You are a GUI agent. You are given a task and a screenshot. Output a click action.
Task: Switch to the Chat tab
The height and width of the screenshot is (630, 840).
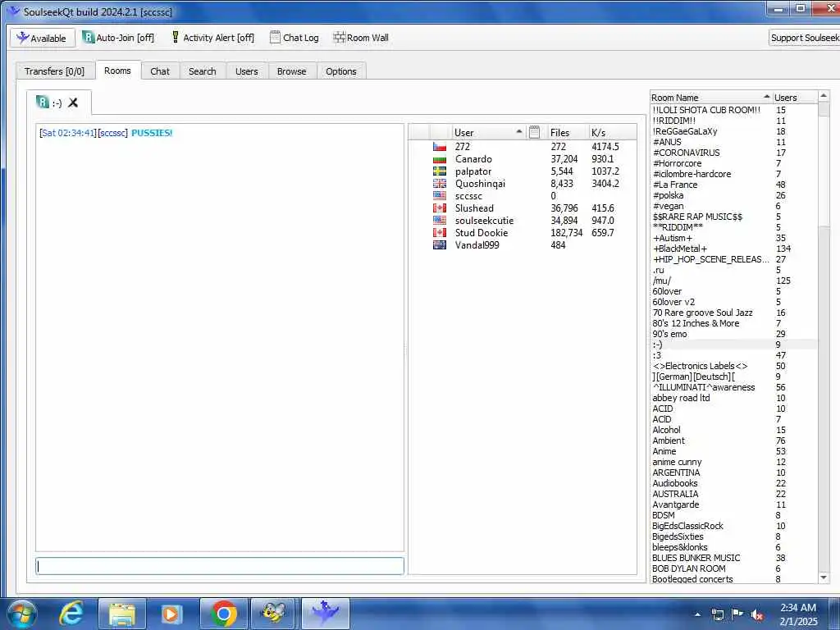tap(160, 71)
